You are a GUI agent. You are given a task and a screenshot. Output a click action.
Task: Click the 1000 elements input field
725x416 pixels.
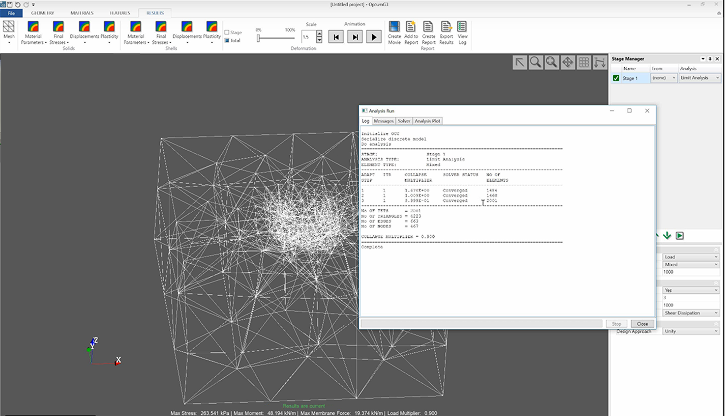coord(690,272)
